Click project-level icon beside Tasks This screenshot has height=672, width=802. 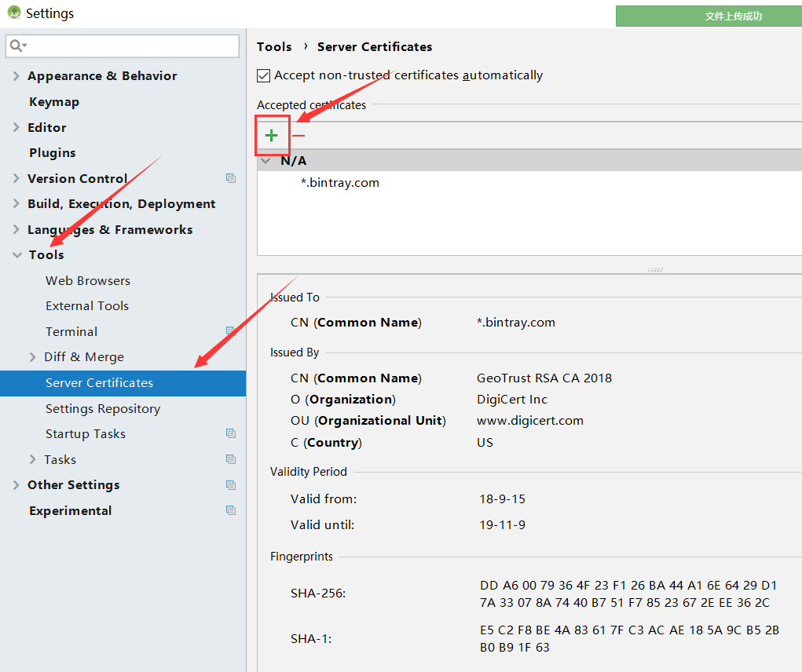point(231,459)
